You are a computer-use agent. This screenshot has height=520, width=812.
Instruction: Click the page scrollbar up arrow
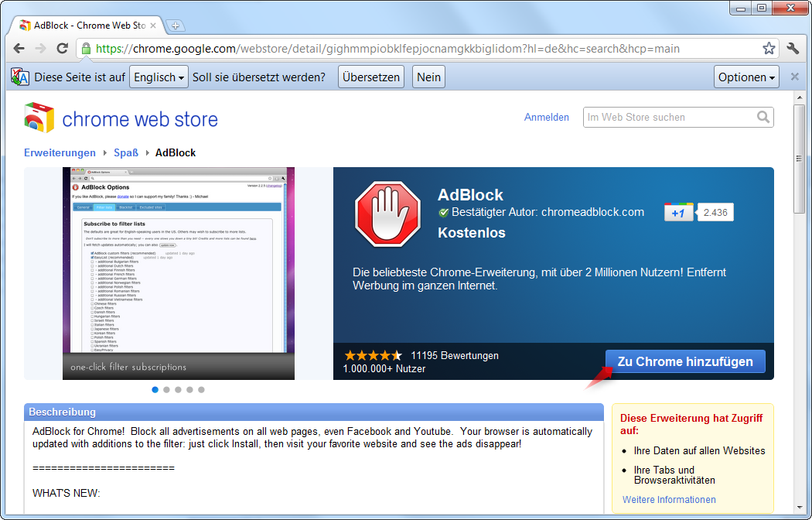coord(800,97)
